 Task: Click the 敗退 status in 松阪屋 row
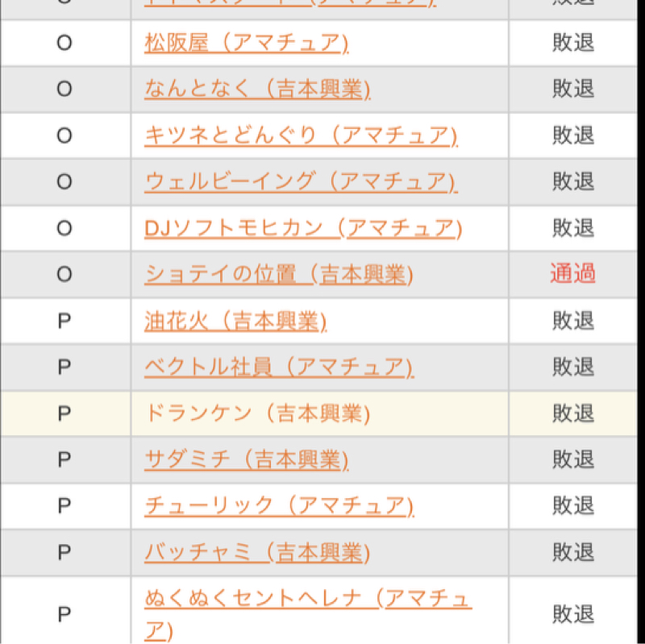pyautogui.click(x=573, y=43)
